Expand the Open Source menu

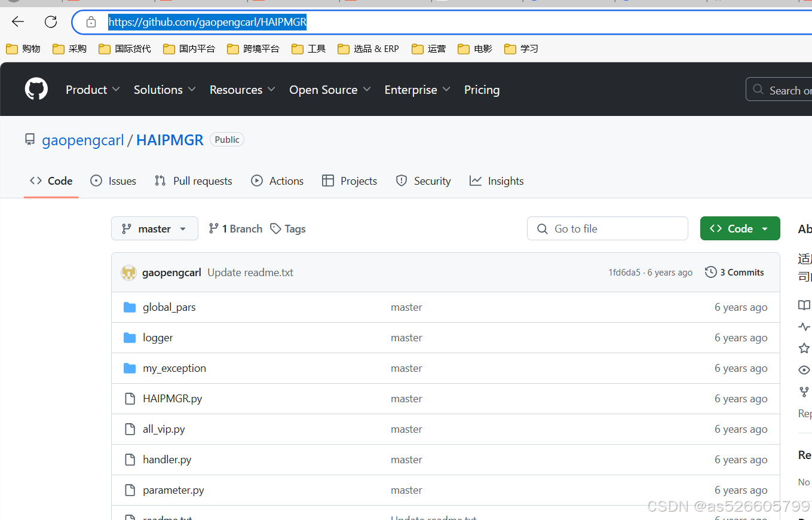(330, 90)
